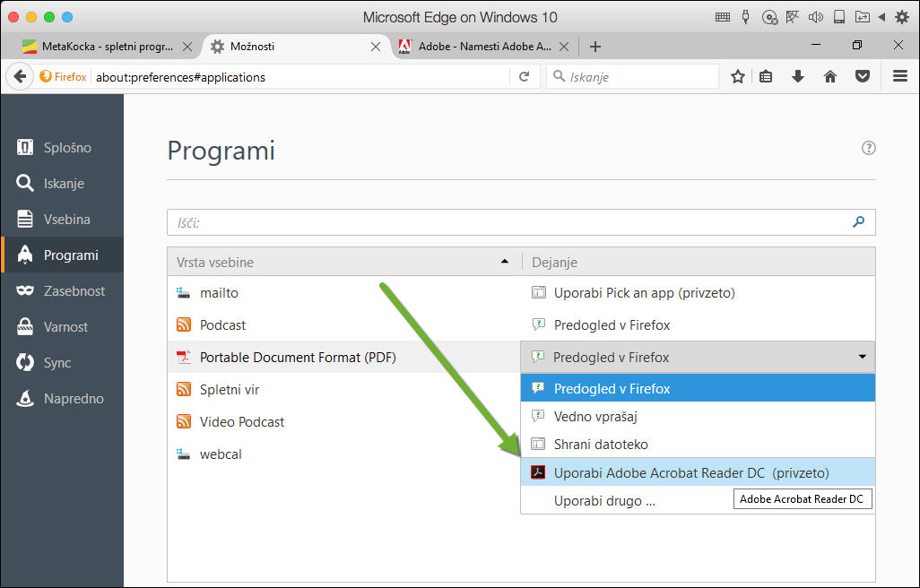
Task: Sort by Vrsta vsebine column header
Action: pos(344,262)
